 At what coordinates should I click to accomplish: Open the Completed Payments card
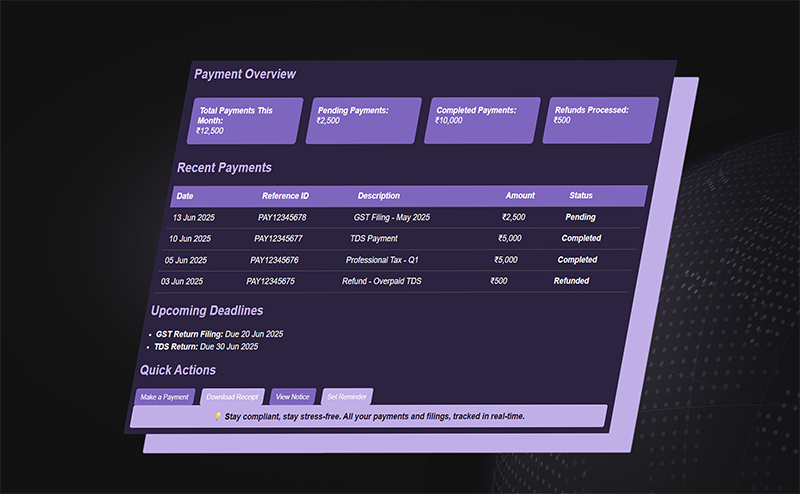tap(482, 120)
